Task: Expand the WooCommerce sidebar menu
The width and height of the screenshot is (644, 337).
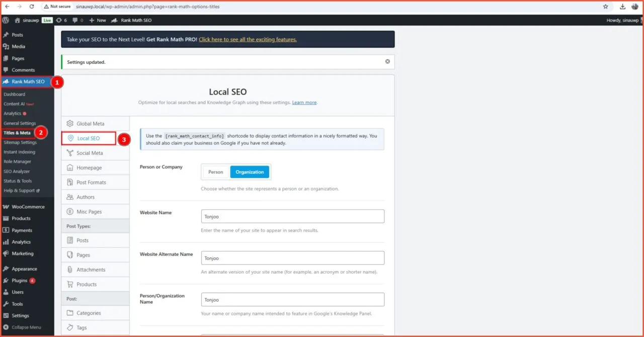Action: [28, 207]
